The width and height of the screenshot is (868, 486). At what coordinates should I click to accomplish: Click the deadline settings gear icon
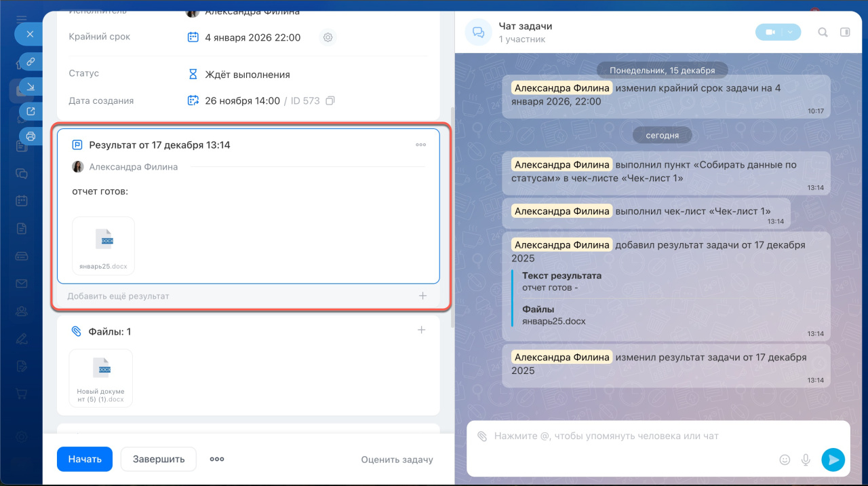coord(328,38)
